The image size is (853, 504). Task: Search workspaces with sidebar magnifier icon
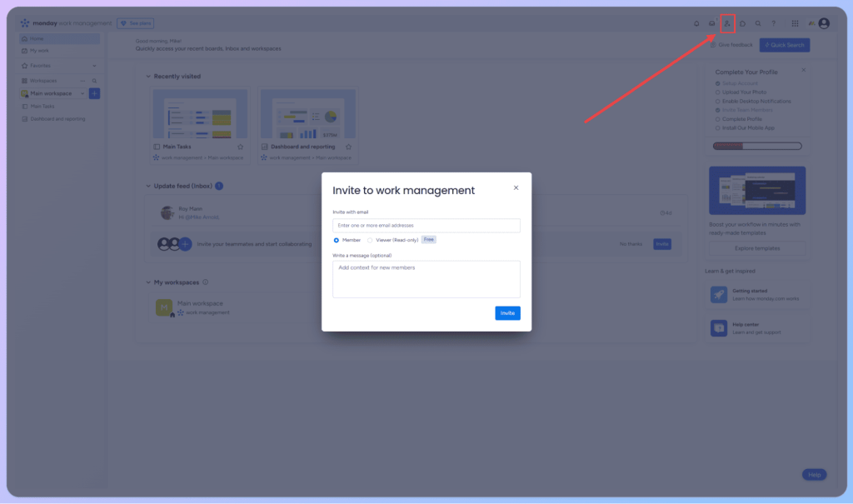[94, 81]
